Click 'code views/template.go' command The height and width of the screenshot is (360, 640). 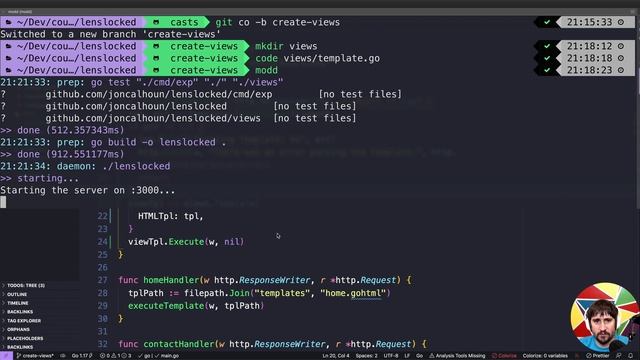point(318,58)
